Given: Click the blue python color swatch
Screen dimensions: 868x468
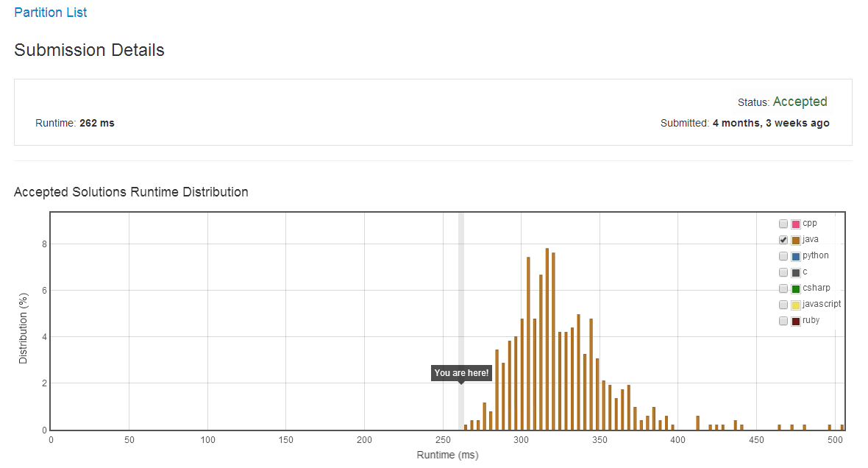Looking at the screenshot, I should 796,256.
